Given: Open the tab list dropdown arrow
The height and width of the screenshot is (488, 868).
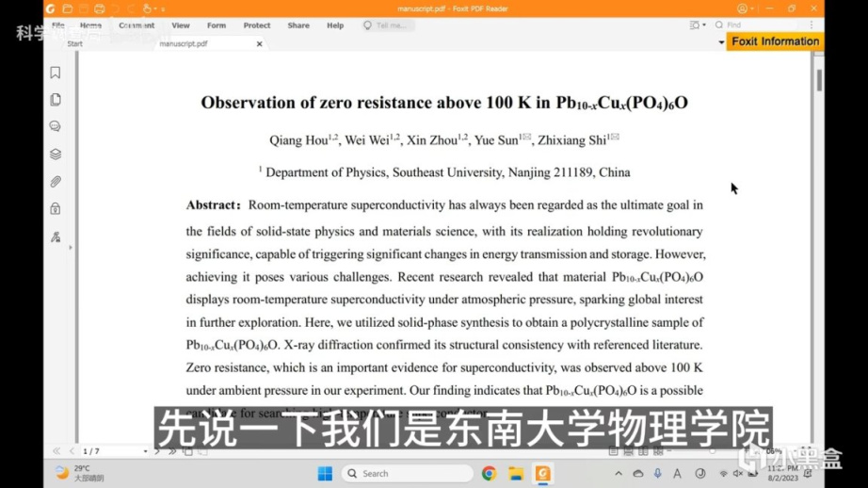Looking at the screenshot, I should 721,42.
